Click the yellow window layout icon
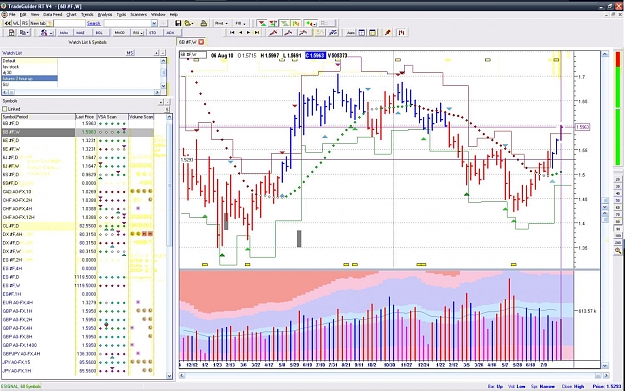 click(372, 33)
